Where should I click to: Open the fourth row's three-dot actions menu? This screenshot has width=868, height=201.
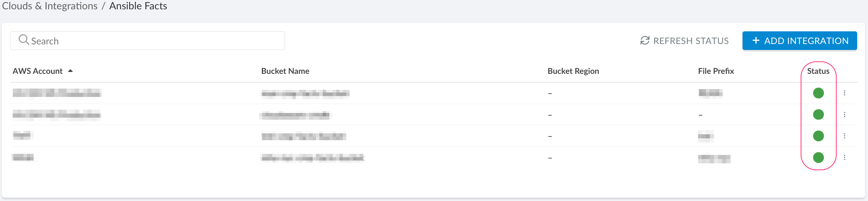tap(844, 157)
